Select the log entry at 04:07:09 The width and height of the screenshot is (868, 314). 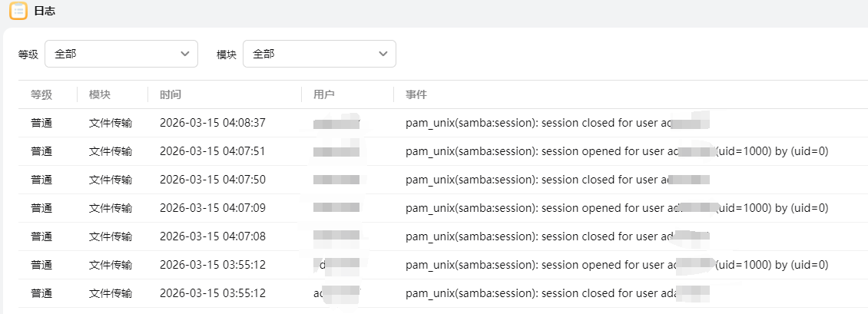coord(212,208)
